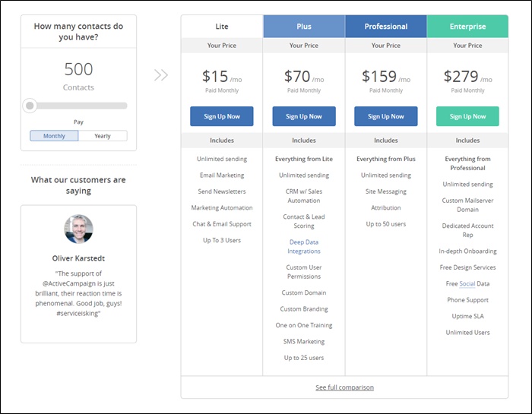Click Custom User Permissions feature
The image size is (532, 414).
[304, 272]
